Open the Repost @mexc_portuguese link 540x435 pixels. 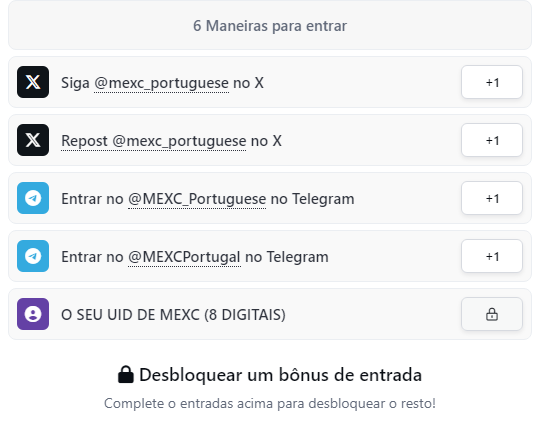pos(154,141)
